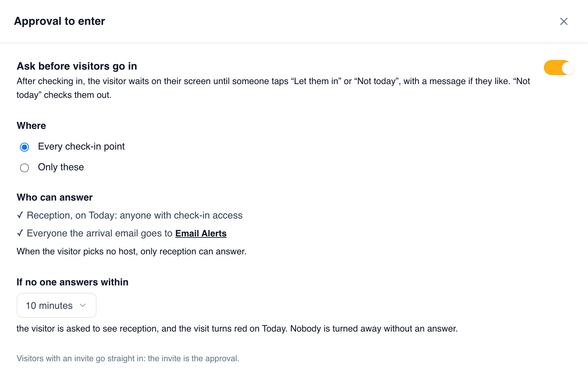Click the Visitors with an invite footer note
Screen dimensions: 588x386
tap(128, 358)
